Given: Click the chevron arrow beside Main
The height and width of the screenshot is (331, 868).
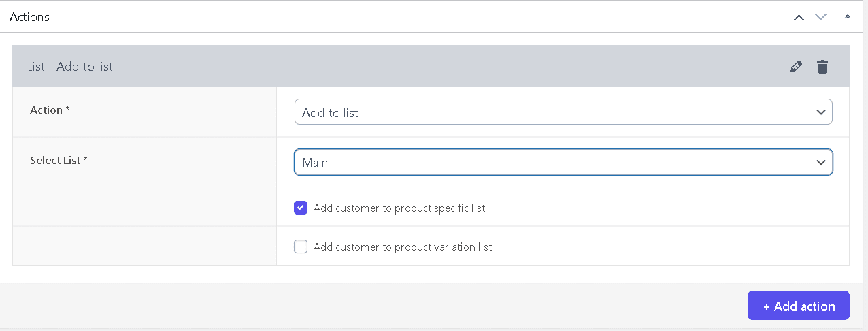Looking at the screenshot, I should 821,163.
